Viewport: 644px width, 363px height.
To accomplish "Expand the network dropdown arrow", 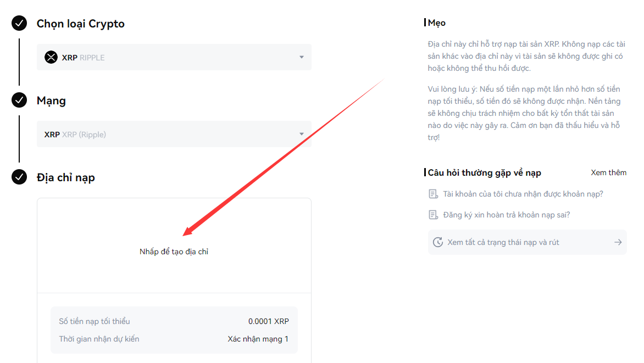I will pyautogui.click(x=302, y=134).
